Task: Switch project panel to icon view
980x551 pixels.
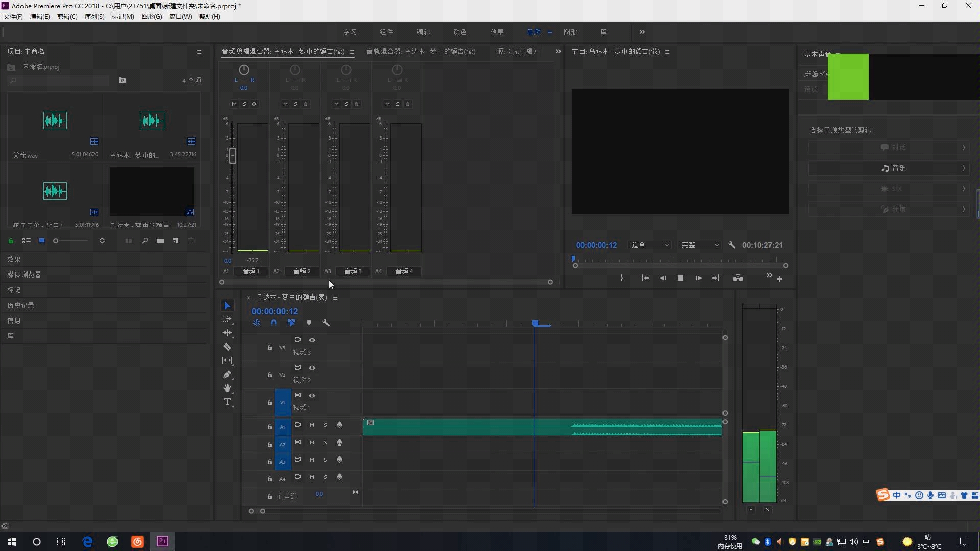Action: 42,241
